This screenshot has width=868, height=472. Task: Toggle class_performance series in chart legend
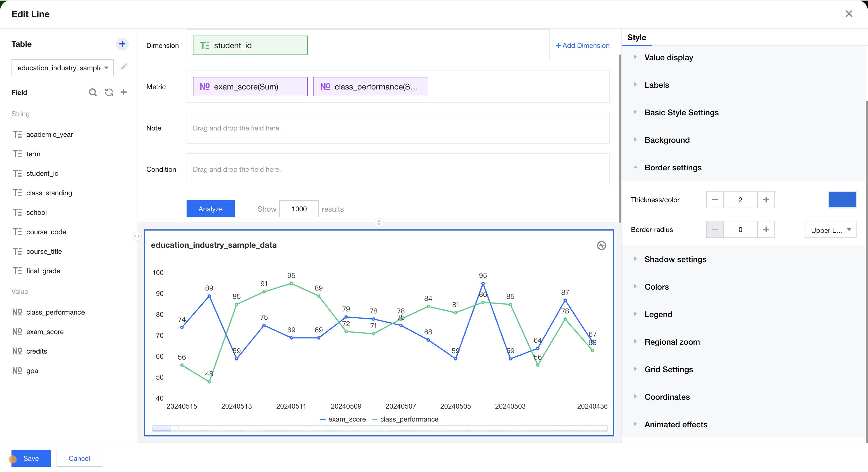tap(405, 419)
